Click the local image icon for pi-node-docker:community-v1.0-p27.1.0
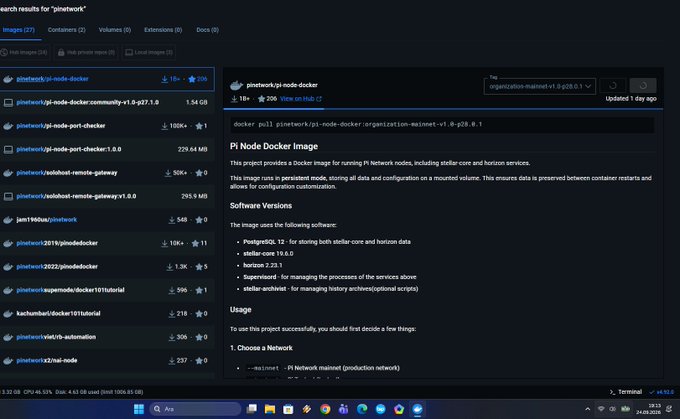The image size is (680, 419). tap(8, 102)
